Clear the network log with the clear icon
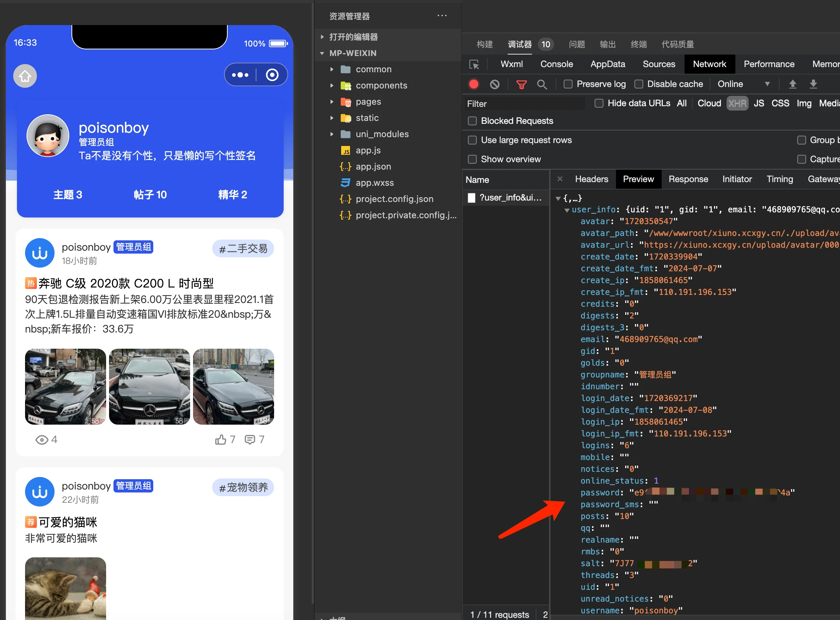 point(495,84)
